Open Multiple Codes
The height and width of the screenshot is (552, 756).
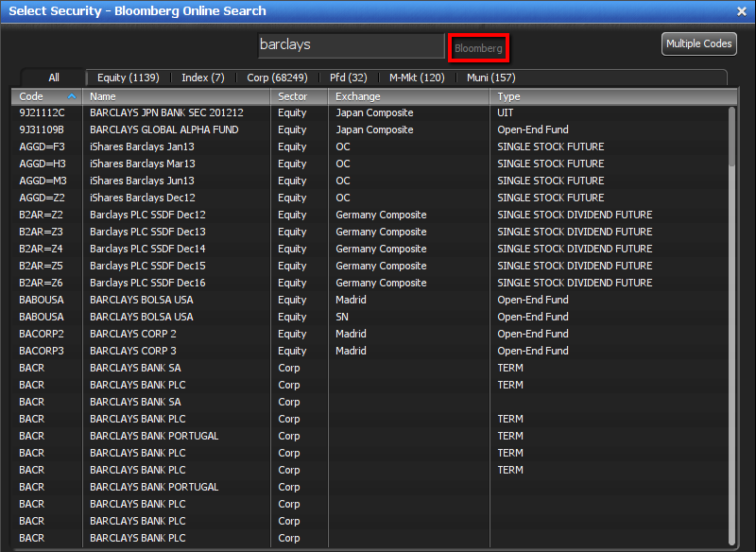point(698,43)
